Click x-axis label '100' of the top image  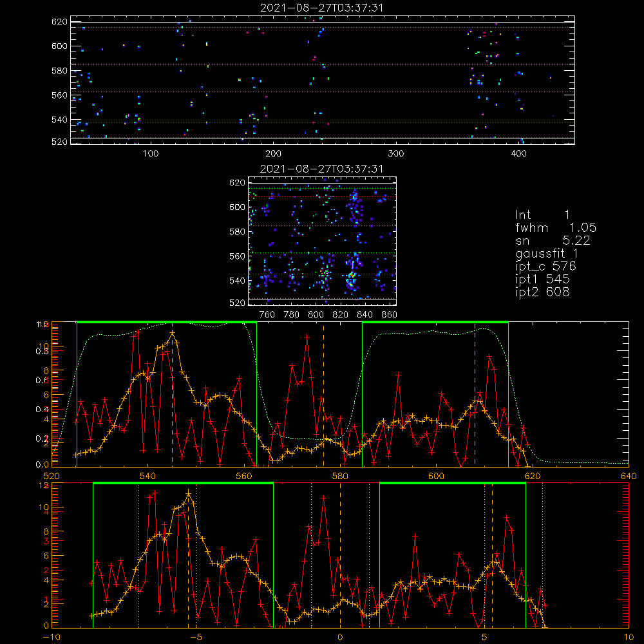pyautogui.click(x=151, y=154)
